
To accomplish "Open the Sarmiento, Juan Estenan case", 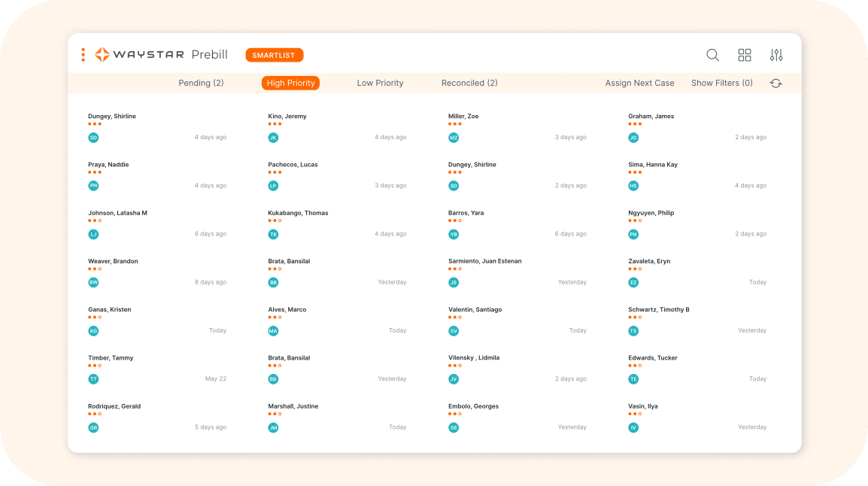I will pos(484,261).
